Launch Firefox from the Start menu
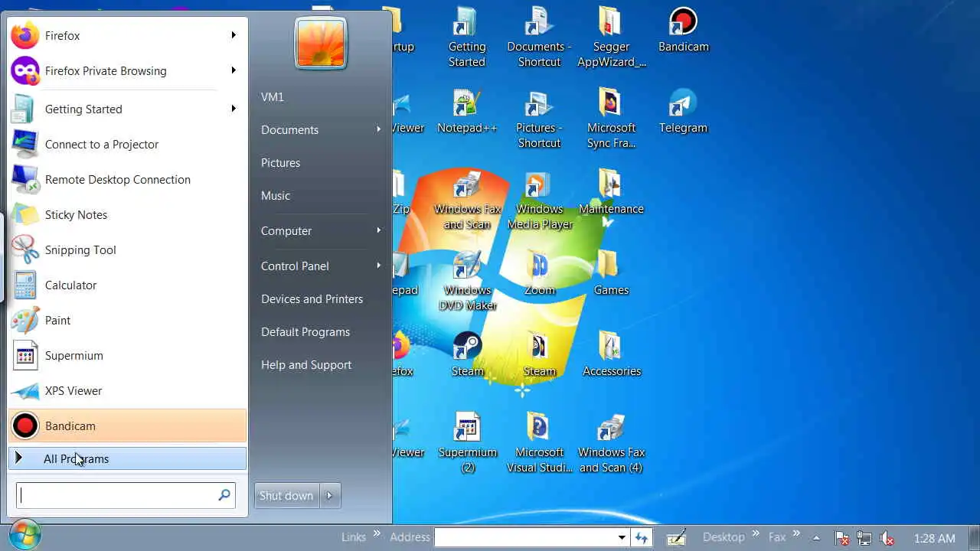The width and height of the screenshot is (980, 551). 127,35
